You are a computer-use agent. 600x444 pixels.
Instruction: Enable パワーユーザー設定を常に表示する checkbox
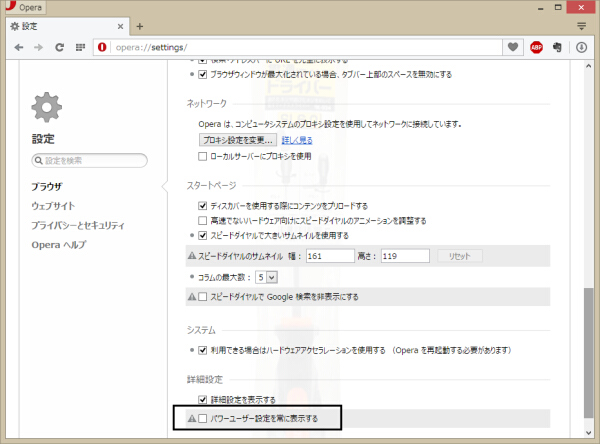[203, 419]
